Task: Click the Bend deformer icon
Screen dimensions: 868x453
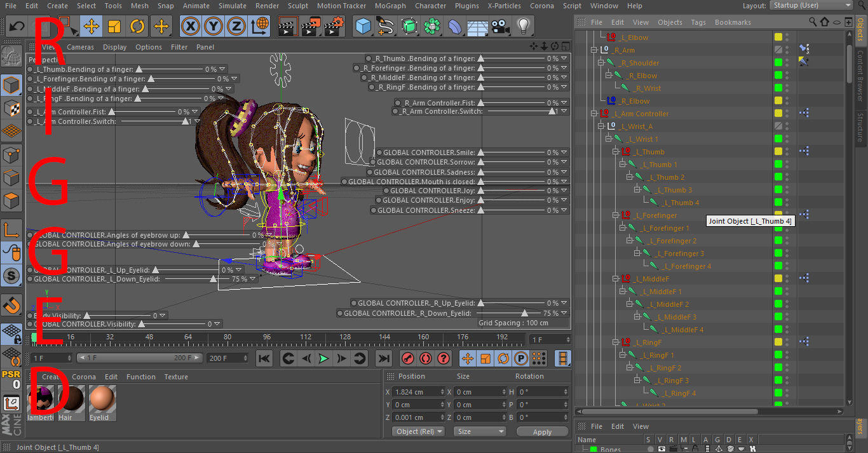Action: [456, 27]
